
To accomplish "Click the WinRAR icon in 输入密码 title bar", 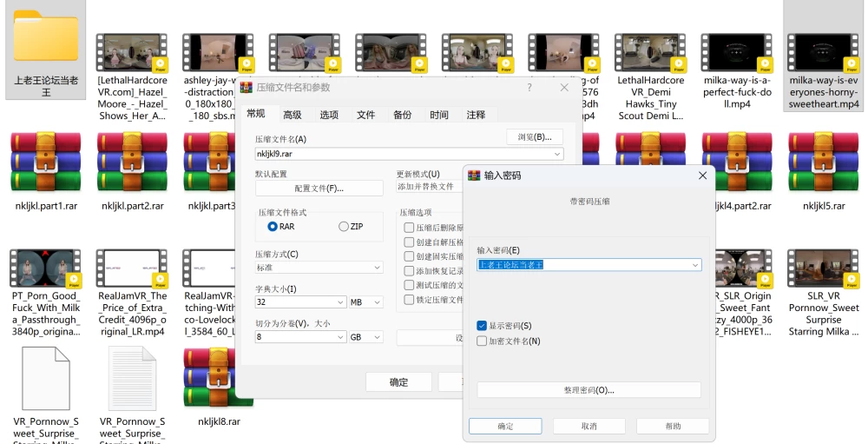I will pos(474,176).
